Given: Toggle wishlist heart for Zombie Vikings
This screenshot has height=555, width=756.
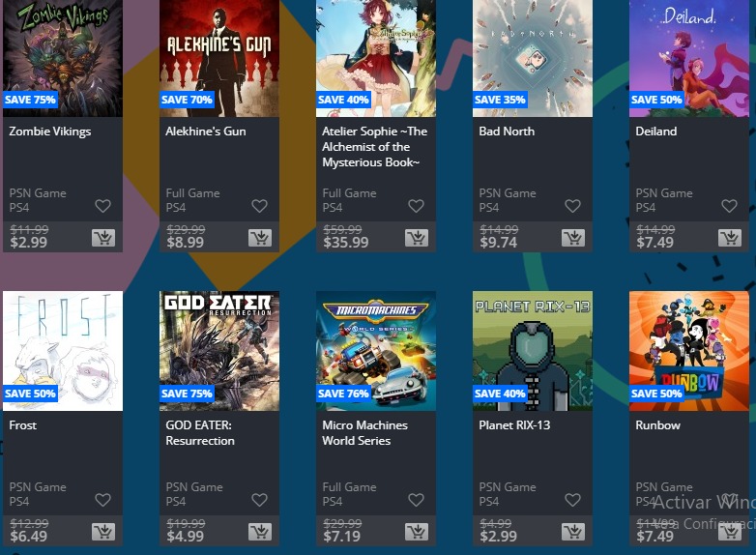Looking at the screenshot, I should (102, 206).
